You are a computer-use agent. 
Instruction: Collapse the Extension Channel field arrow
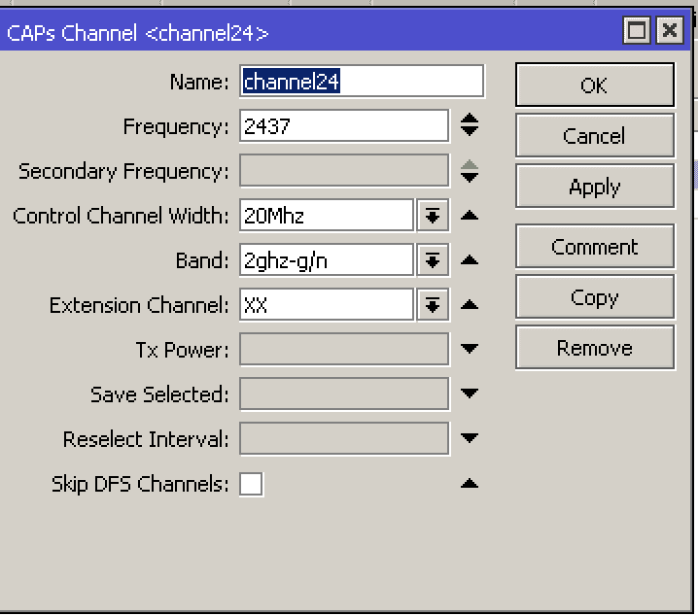coord(470,305)
